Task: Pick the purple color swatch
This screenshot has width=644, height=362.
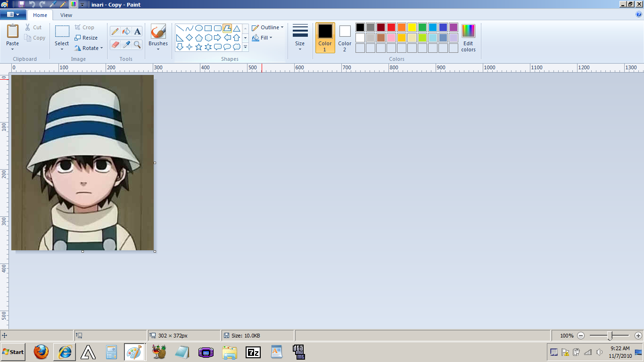Action: [453, 27]
